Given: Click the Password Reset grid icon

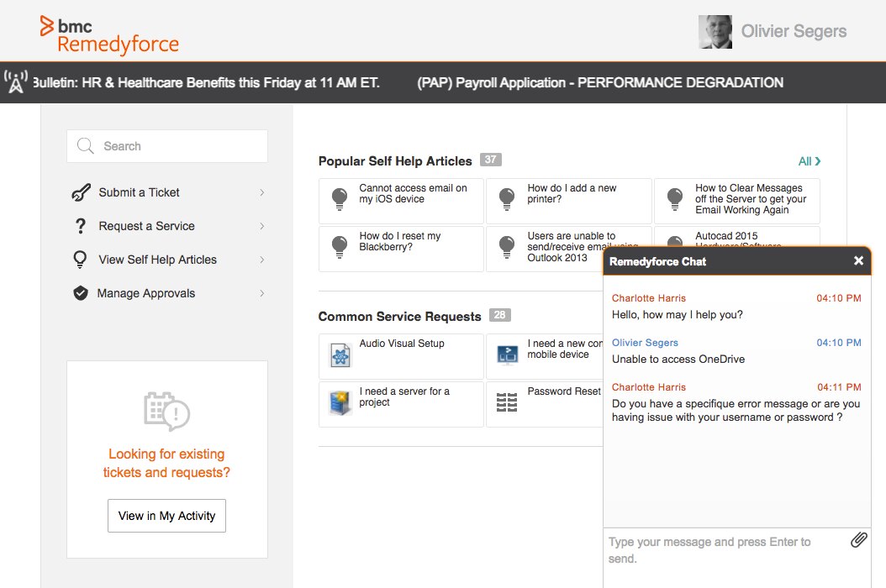Looking at the screenshot, I should pos(507,402).
